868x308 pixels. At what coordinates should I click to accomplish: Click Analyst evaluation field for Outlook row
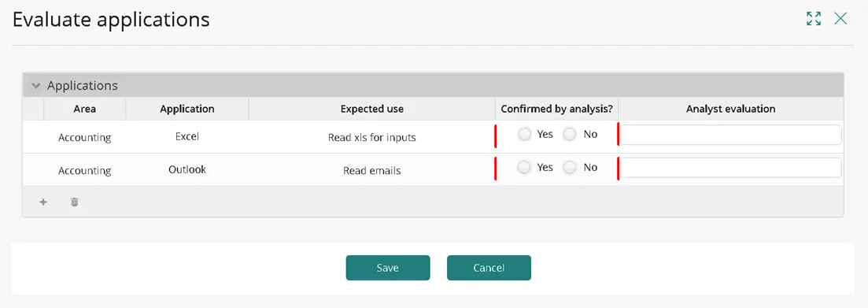[x=731, y=167]
